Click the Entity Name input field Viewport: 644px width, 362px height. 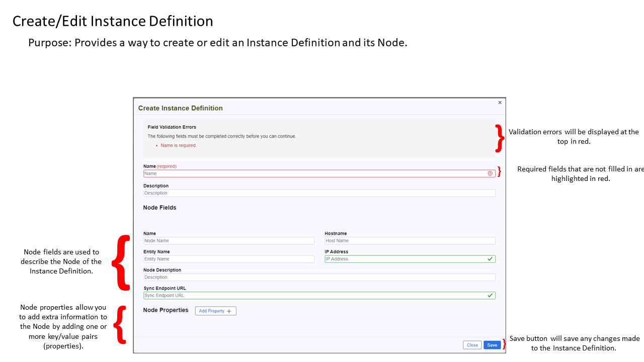point(229,259)
